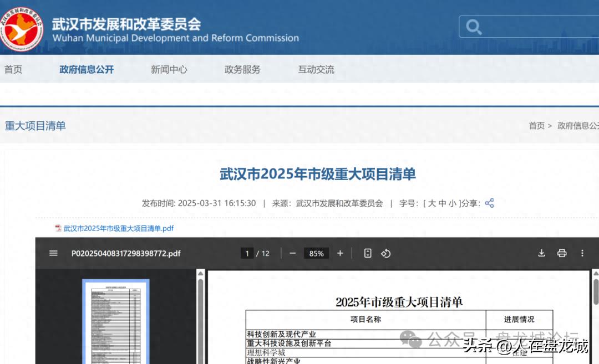Click the PDF file icon beside attachment link

(58, 228)
